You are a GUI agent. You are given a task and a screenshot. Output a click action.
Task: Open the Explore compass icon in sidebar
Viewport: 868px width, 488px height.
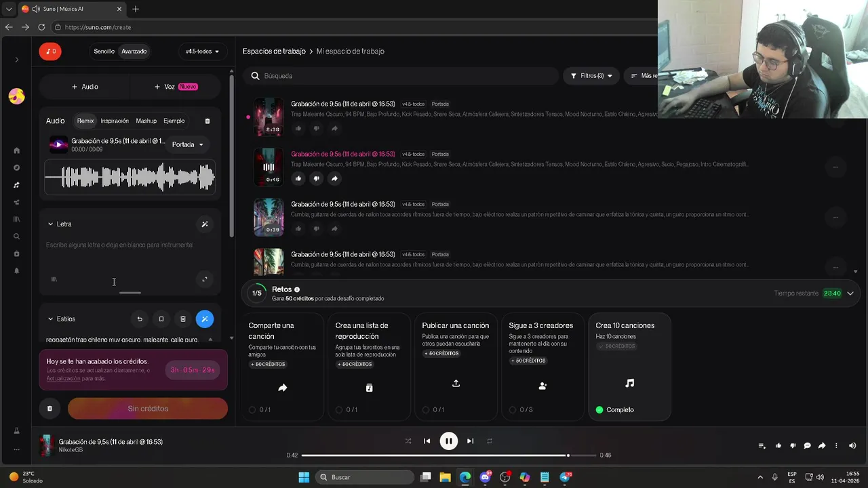(x=17, y=167)
